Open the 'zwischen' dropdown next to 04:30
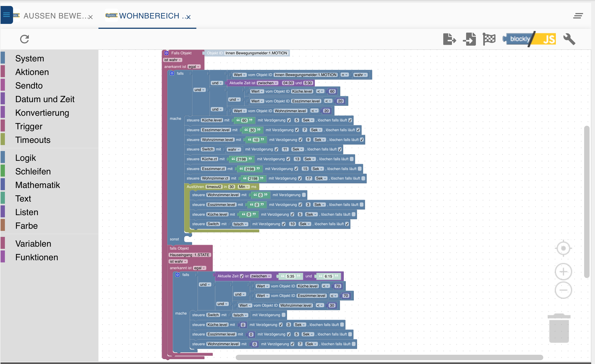Viewport: 595px width, 364px height. tap(267, 83)
